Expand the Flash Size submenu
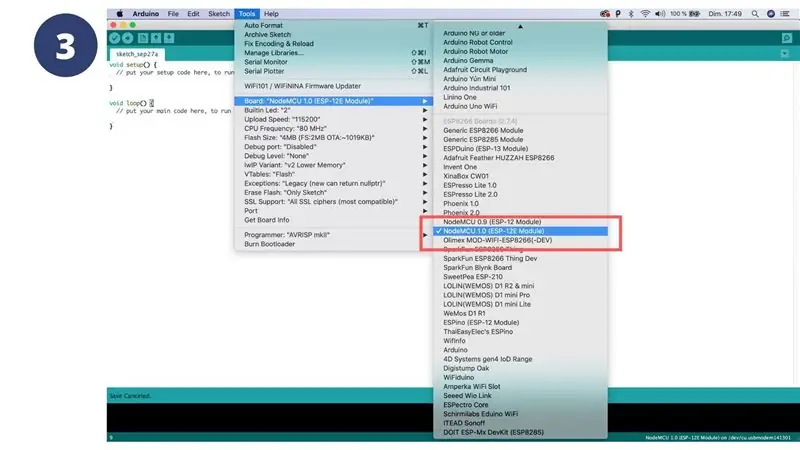800x450 pixels. (334, 137)
